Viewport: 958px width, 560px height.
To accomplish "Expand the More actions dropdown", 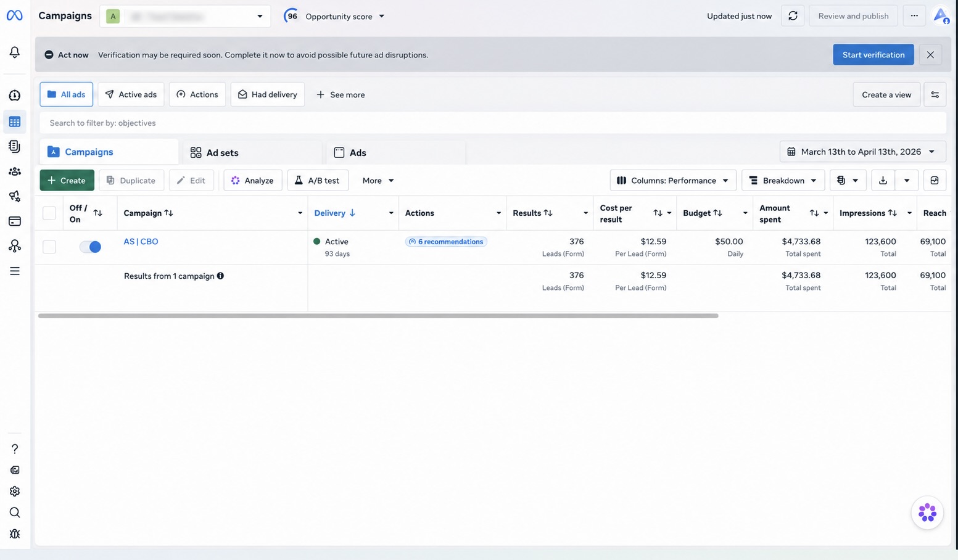I will point(378,181).
